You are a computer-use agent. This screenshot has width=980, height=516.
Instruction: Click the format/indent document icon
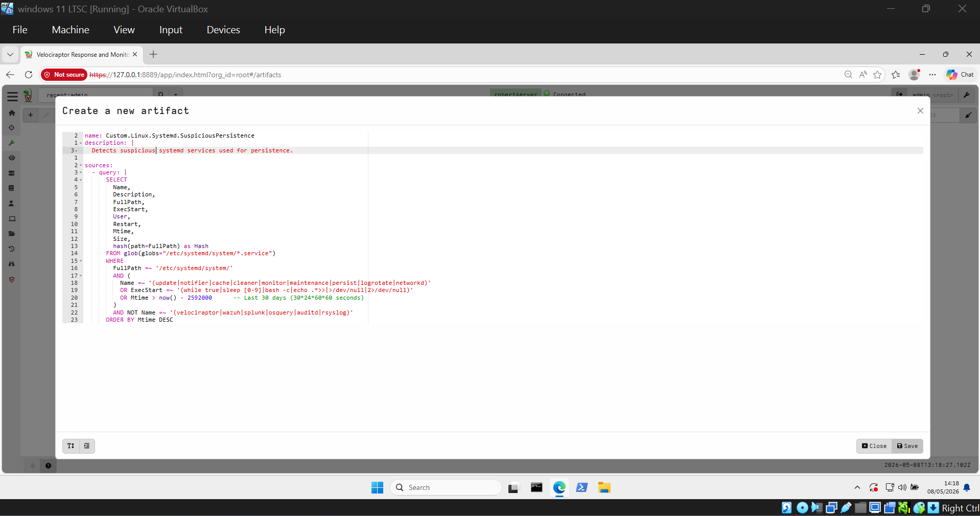pos(87,446)
